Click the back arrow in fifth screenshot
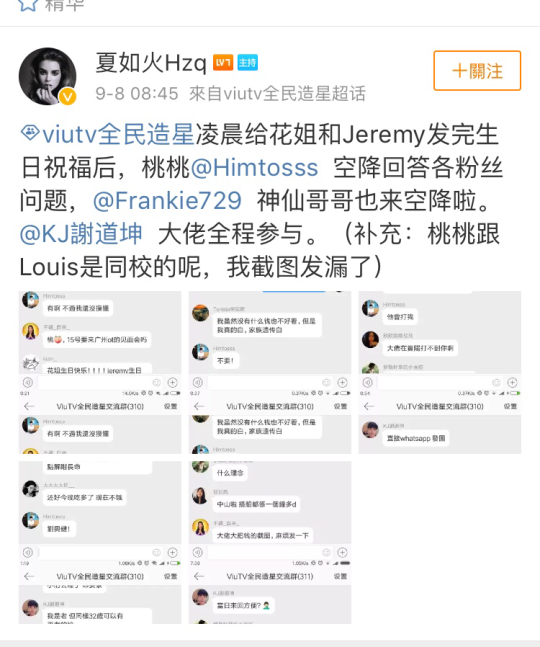Screen dimensions: 540x647 click(199, 576)
